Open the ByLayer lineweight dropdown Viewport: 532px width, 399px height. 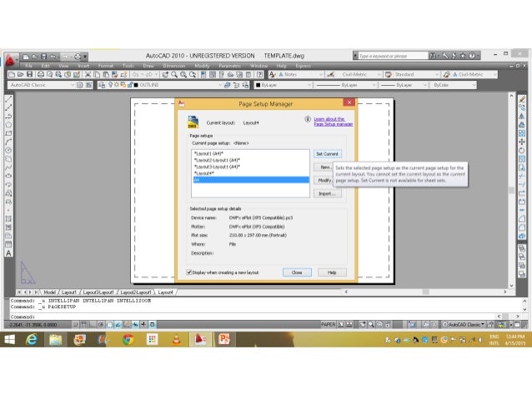(x=424, y=85)
